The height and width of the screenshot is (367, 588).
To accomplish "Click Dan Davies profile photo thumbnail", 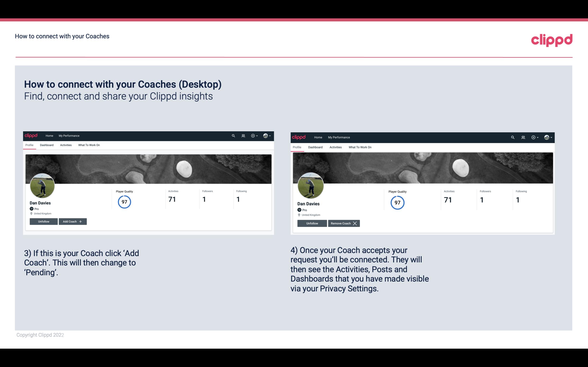I will point(42,185).
